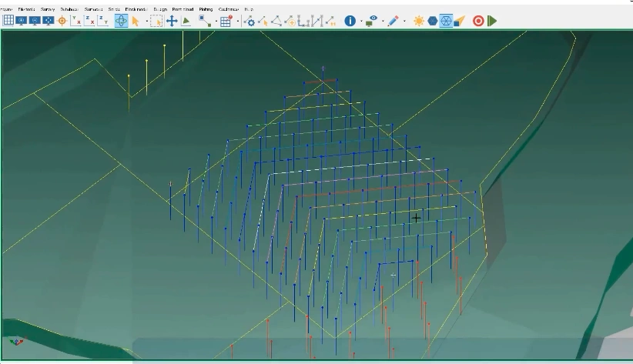Image resolution: width=633 pixels, height=364 pixels.
Task: Click the blue information icon
Action: click(x=350, y=21)
